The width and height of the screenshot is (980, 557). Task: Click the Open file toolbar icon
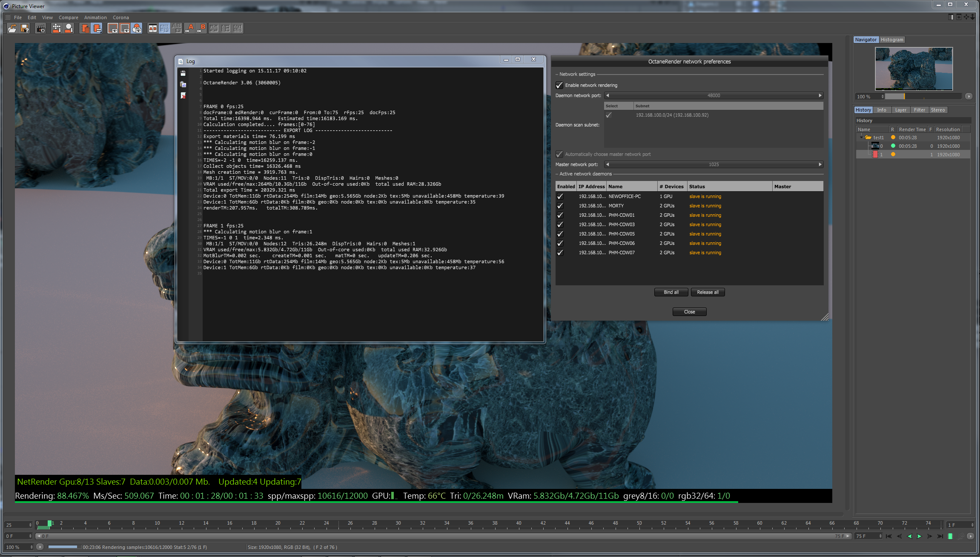[x=12, y=29]
